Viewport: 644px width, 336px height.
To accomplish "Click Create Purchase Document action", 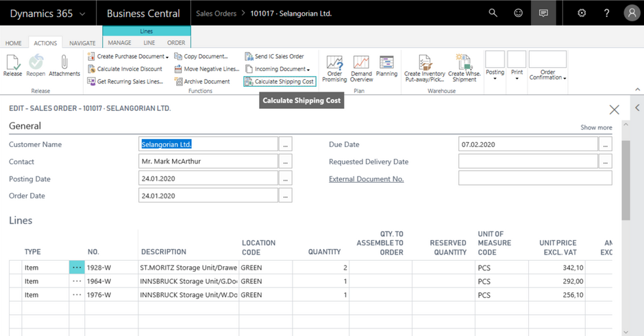I will 127,57.
